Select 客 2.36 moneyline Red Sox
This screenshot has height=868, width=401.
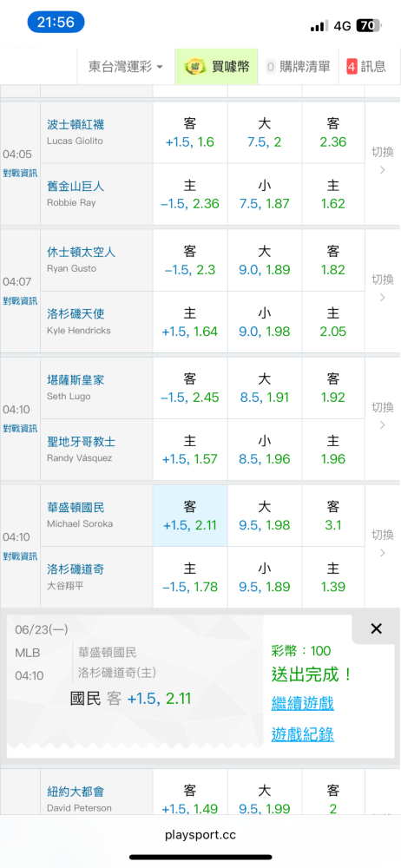pos(333,133)
